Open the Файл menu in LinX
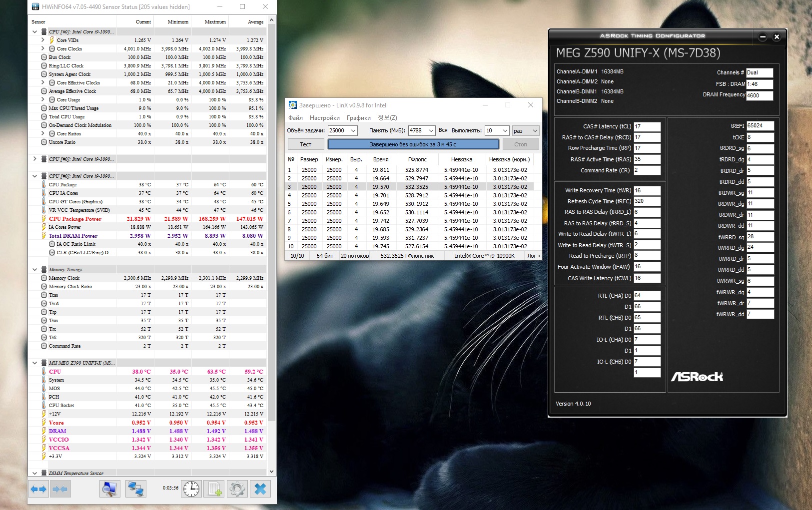This screenshot has width=812, height=510. [x=295, y=118]
